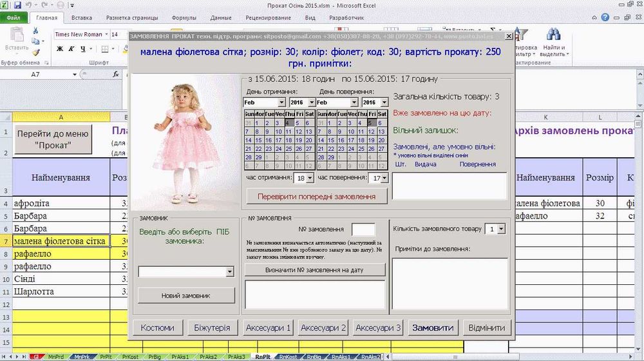Screen dimensions: 644x361
Task: Select the RnKost sheet tab
Action: coord(288,357)
